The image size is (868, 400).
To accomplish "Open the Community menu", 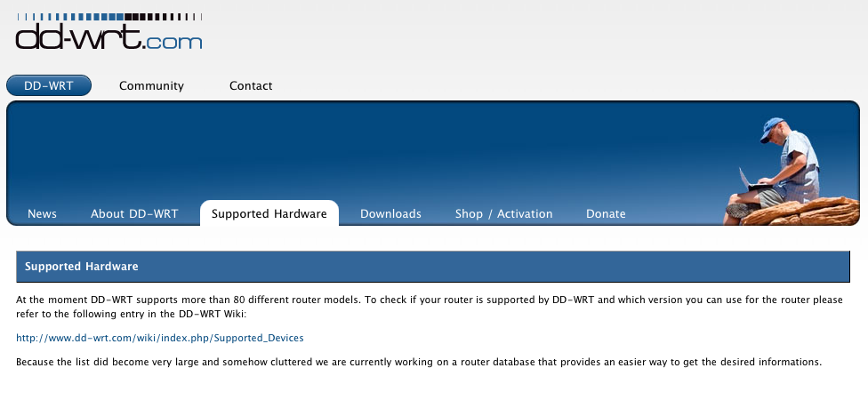I will coord(151,85).
